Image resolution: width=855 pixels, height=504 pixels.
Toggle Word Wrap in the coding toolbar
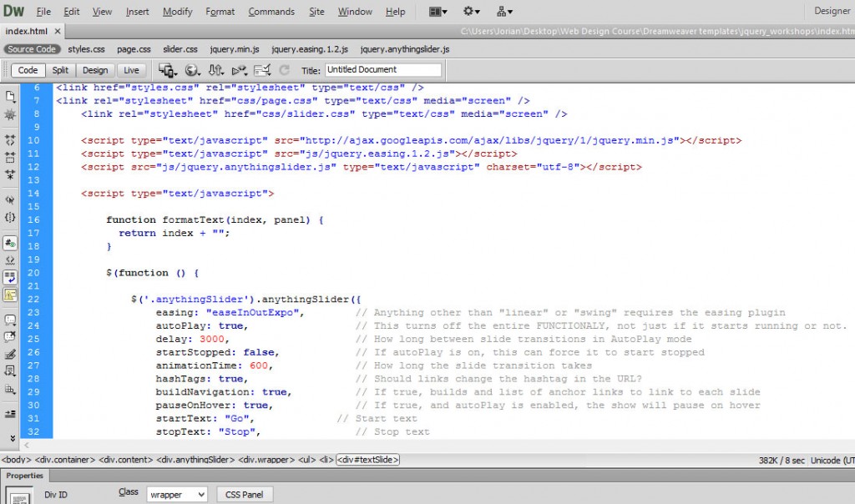point(10,276)
